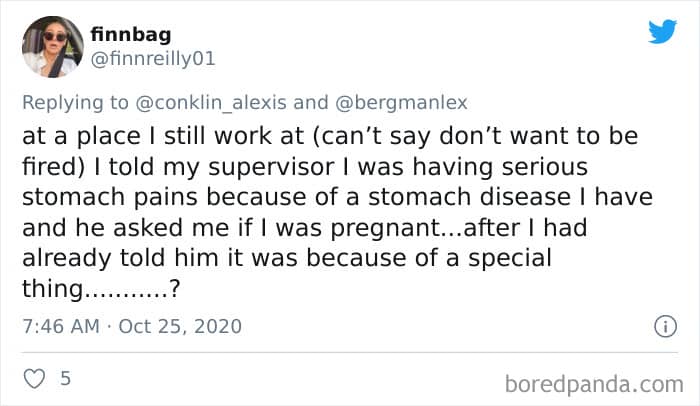
Task: Click the like count number 5
Action: point(65,379)
